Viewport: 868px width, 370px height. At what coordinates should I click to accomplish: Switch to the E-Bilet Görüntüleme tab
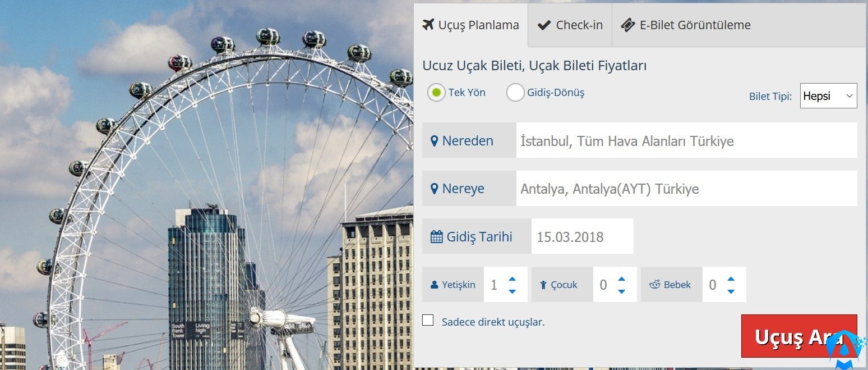686,25
